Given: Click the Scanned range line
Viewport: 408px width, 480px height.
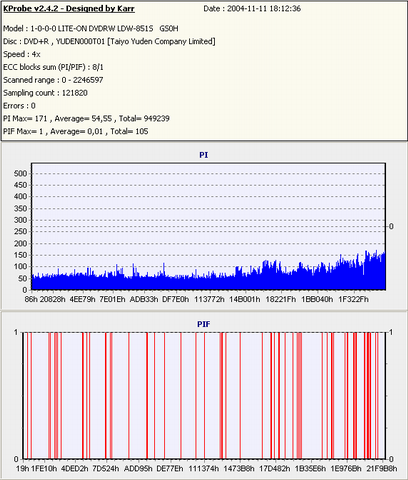Looking at the screenshot, I should 53,80.
